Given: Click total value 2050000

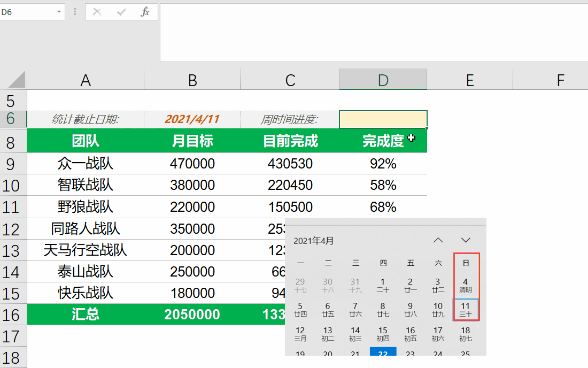Looking at the screenshot, I should point(192,315).
